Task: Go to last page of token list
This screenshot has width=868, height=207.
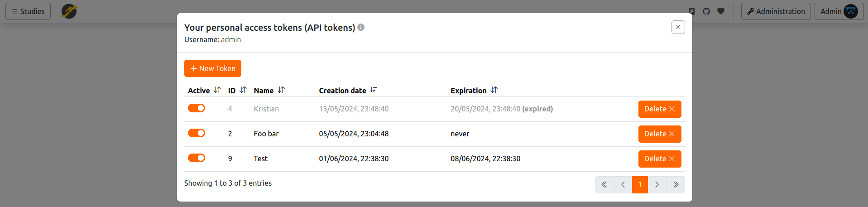Action: tap(676, 185)
